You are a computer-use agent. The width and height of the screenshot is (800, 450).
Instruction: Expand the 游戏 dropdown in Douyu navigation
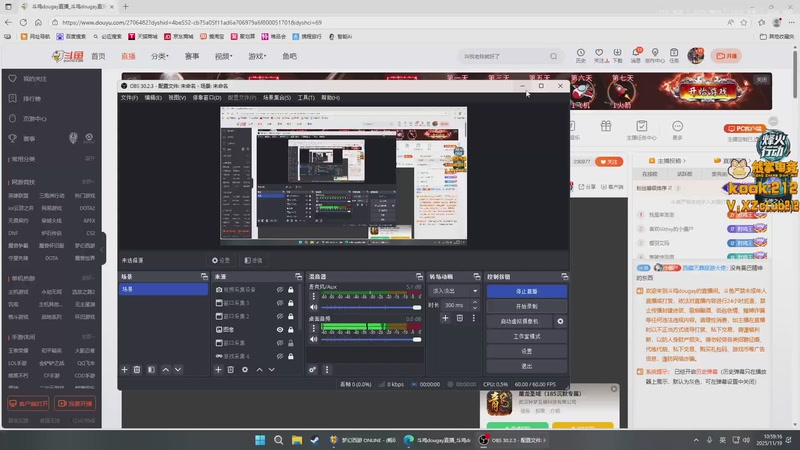click(257, 56)
